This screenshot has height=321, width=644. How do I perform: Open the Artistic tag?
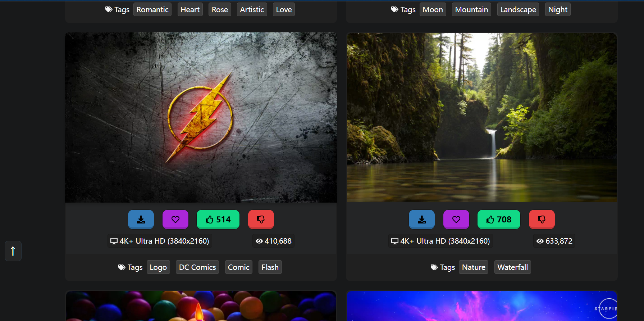pyautogui.click(x=252, y=10)
